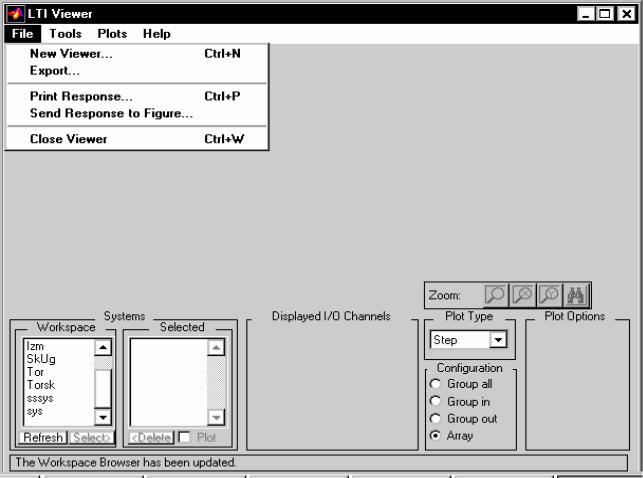Choose New Viewer... from File menu
This screenshot has height=478, width=643.
coord(137,54)
